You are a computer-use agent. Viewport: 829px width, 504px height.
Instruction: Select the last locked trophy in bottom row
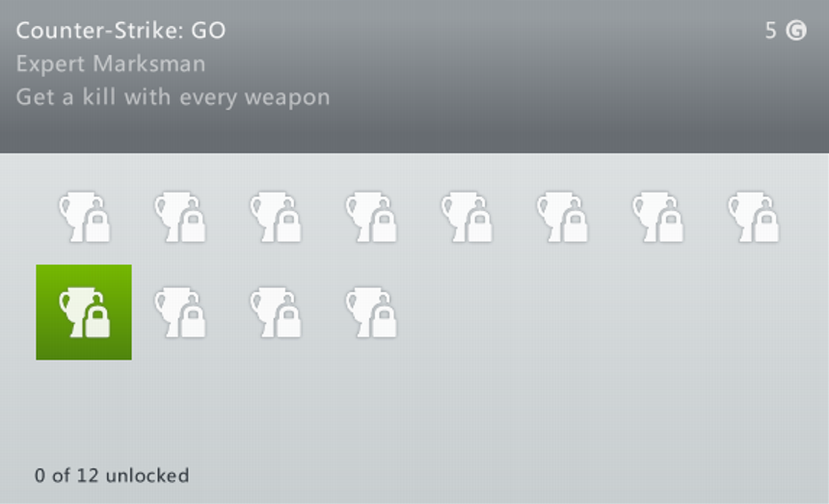pos(371,312)
